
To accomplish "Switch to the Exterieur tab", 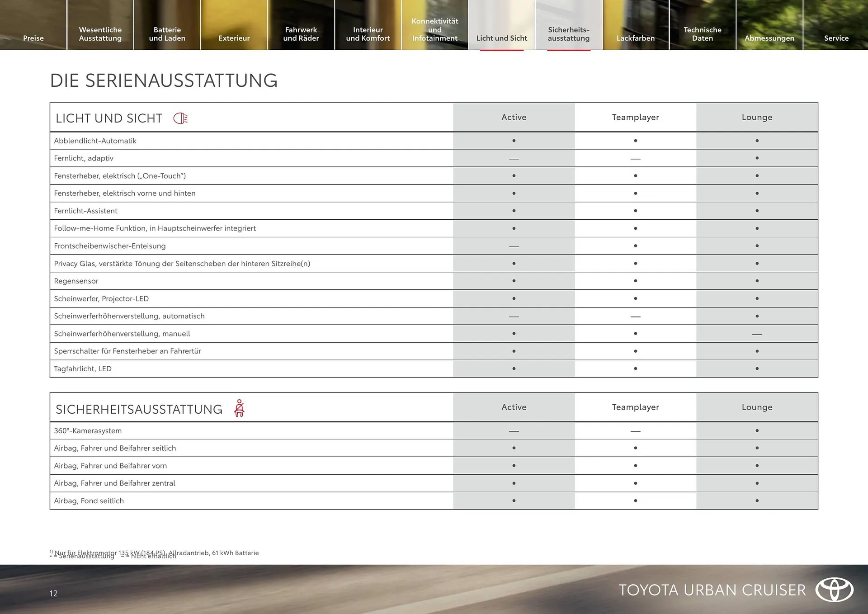I will 234,38.
